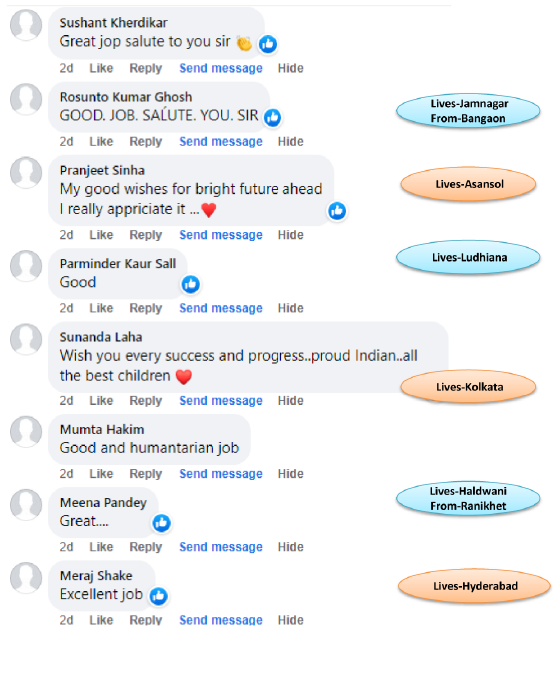This screenshot has width=557, height=690.
Task: Send message to Pranjeet Sinha
Action: 221,235
